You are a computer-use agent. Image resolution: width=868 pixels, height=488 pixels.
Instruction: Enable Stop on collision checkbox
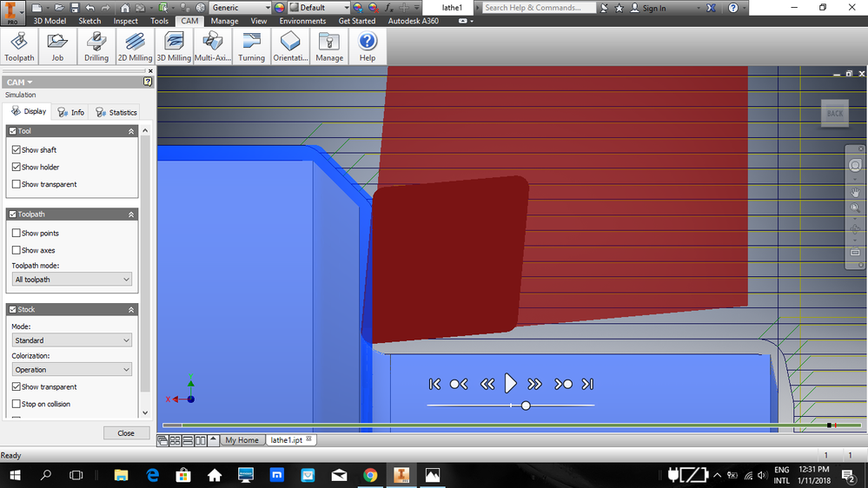point(16,404)
